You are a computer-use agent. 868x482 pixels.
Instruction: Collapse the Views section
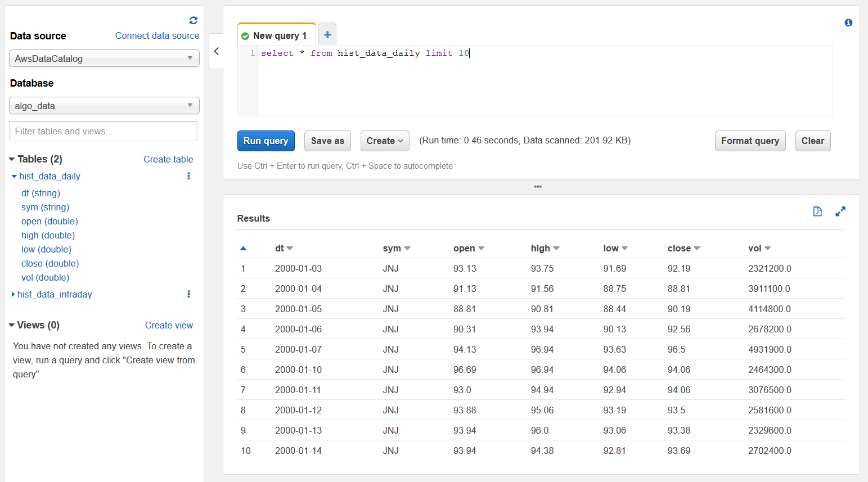point(12,325)
